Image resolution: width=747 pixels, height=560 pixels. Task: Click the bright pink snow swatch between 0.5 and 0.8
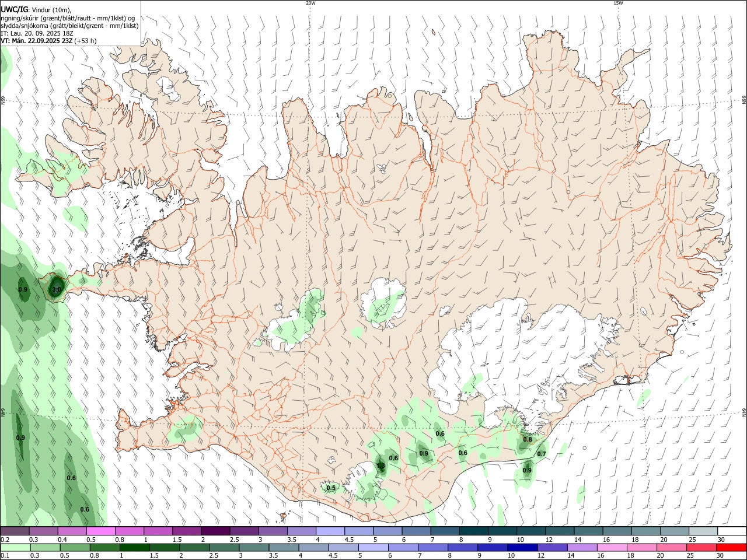pyautogui.click(x=101, y=531)
